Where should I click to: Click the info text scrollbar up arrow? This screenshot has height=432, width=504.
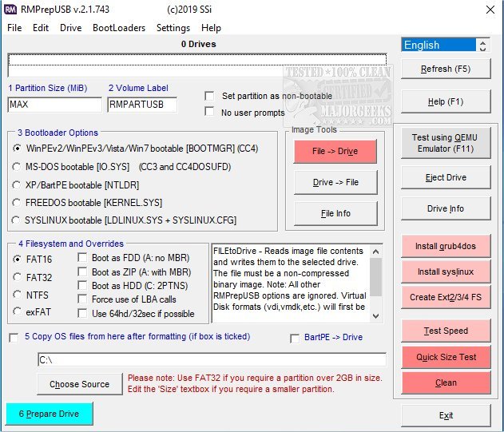(x=375, y=252)
